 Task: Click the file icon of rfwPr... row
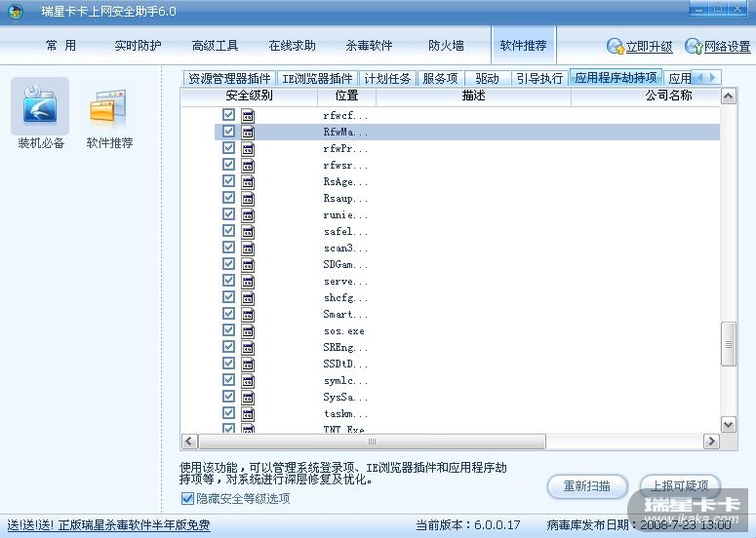click(x=248, y=149)
